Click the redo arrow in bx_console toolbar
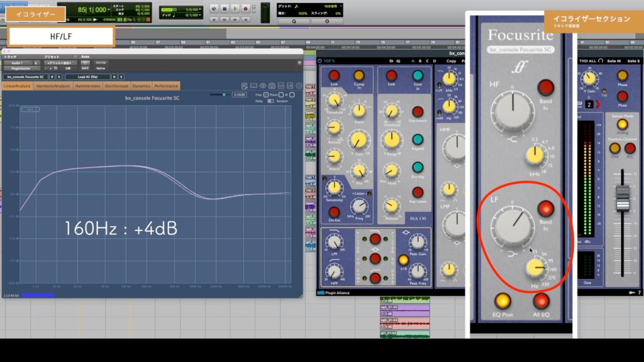The height and width of the screenshot is (362, 644). click(398, 61)
